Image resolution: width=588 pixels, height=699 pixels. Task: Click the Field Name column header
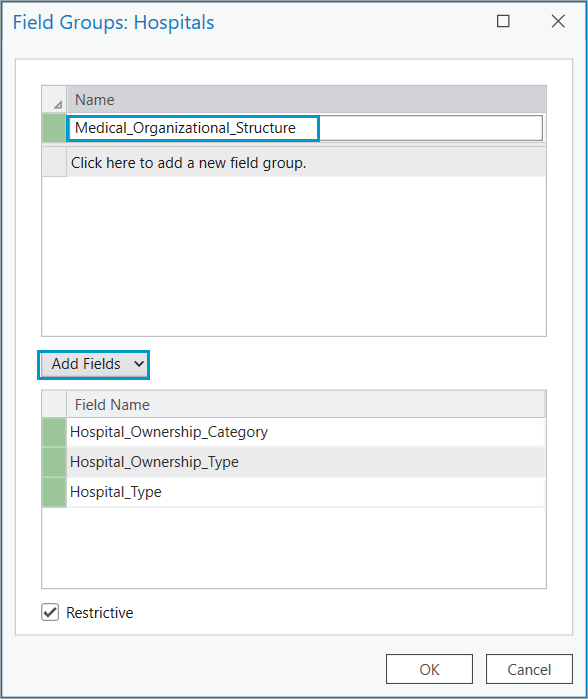306,405
